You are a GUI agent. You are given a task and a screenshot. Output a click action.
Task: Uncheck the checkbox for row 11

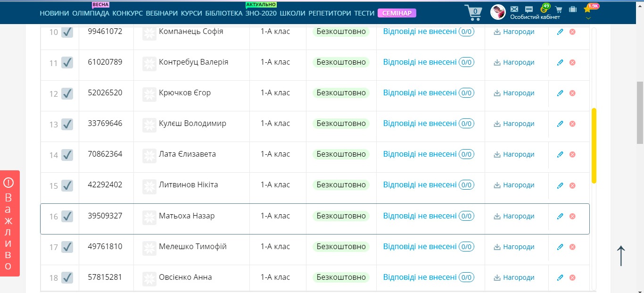(x=67, y=63)
